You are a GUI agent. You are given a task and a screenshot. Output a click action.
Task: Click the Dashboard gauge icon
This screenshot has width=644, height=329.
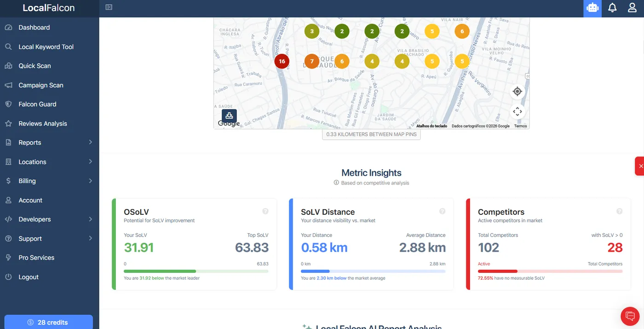coord(8,28)
